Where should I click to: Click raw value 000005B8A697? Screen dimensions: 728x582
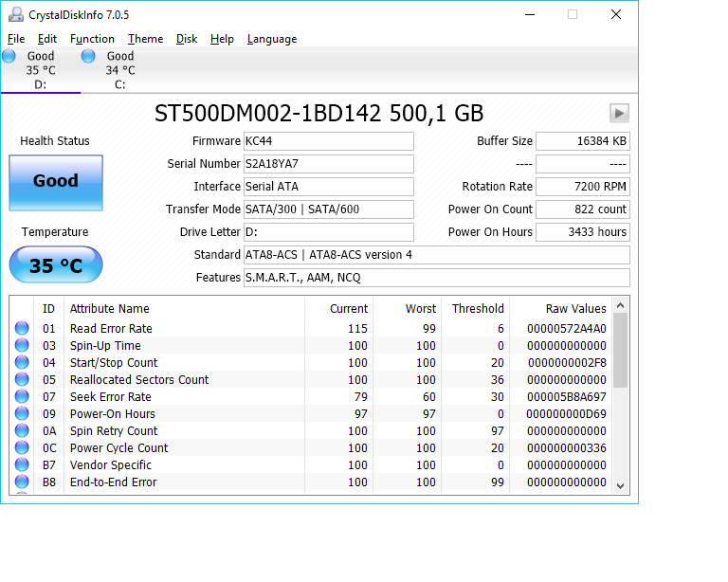567,397
